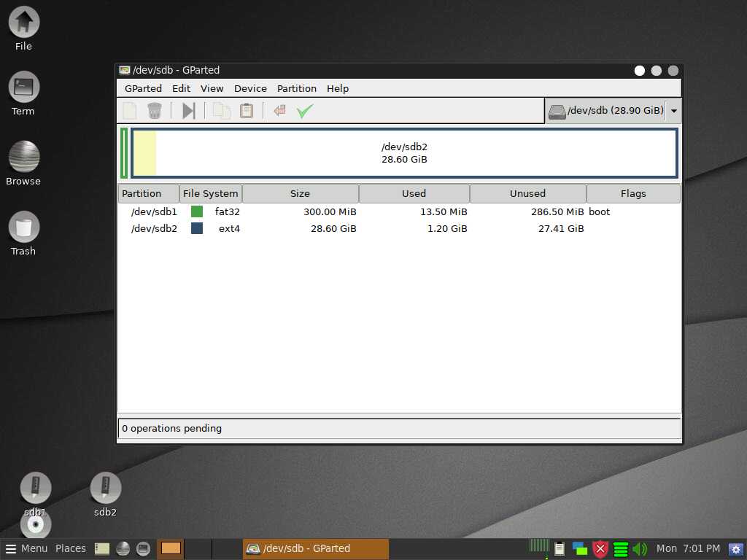Click the Paste partition clipboard icon

(247, 111)
